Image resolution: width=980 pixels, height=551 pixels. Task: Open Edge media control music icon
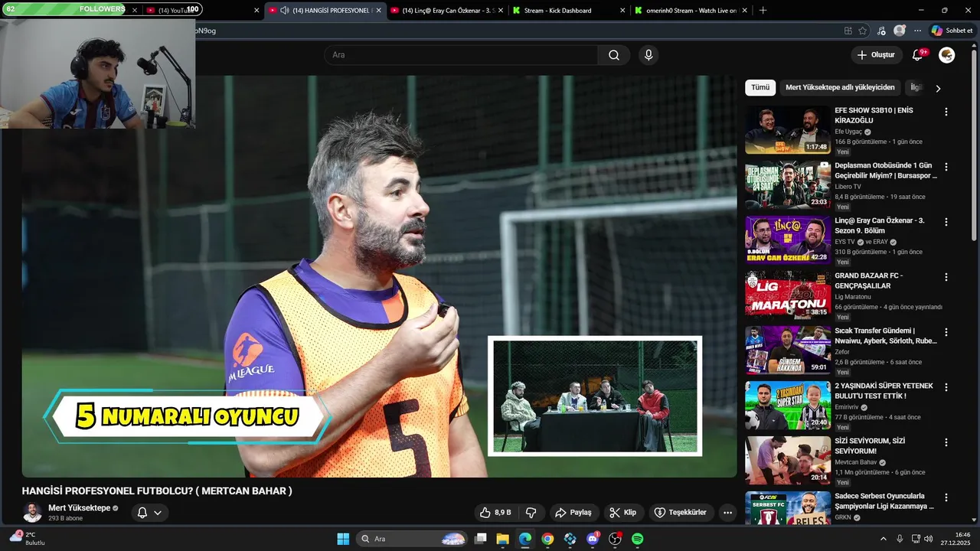point(881,31)
